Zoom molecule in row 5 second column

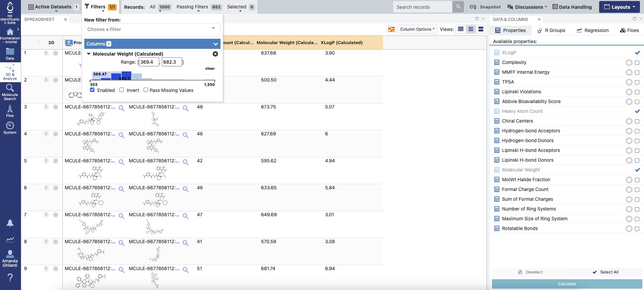tap(185, 162)
